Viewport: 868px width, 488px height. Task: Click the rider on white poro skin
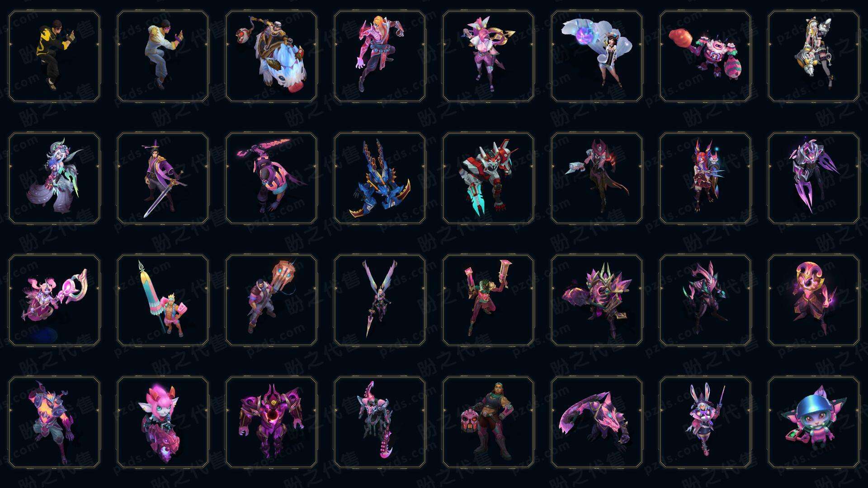(x=271, y=56)
